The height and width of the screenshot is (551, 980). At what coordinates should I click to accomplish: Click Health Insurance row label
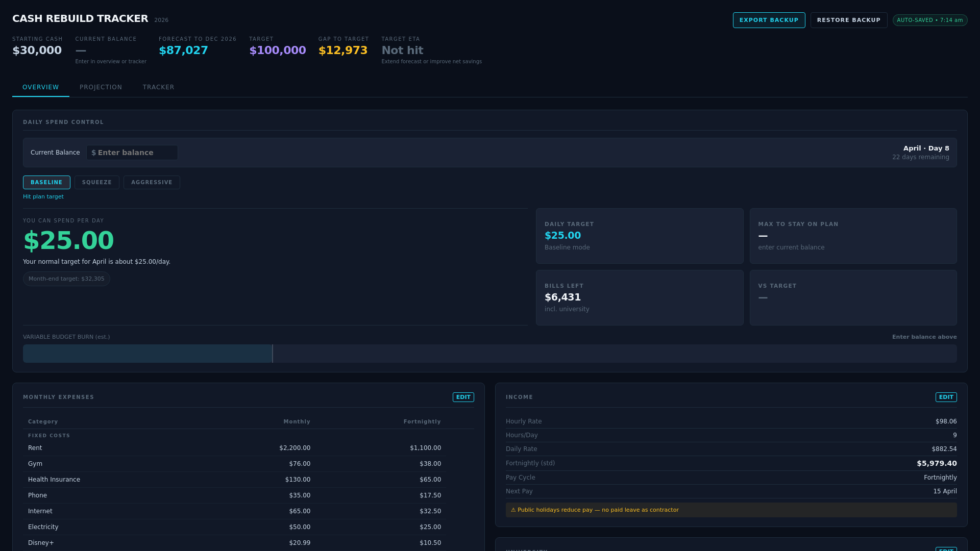point(54,480)
